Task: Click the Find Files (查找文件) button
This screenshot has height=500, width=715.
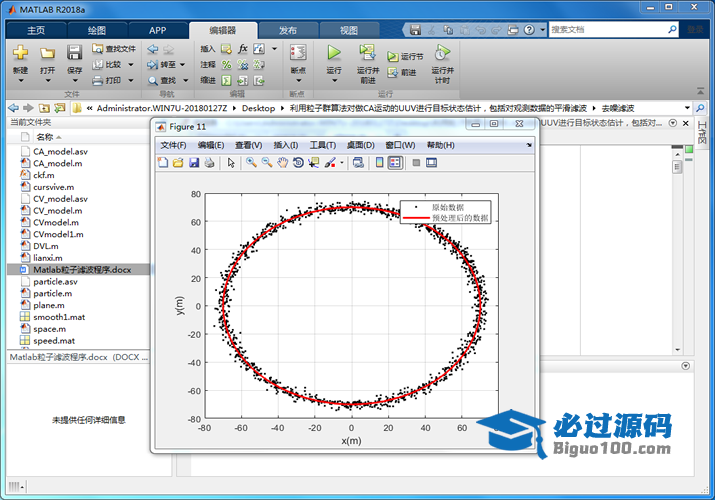Action: [x=113, y=48]
